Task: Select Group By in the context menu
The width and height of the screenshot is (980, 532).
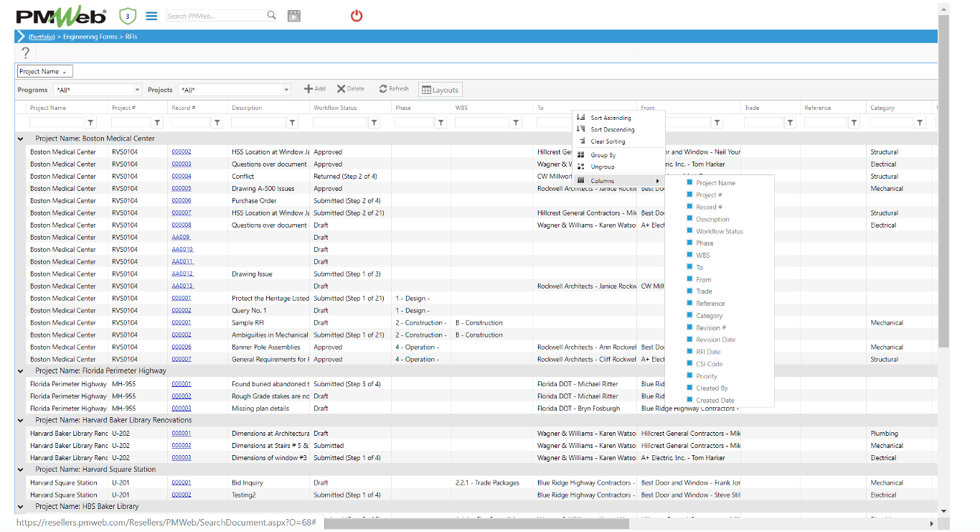Action: pos(603,155)
